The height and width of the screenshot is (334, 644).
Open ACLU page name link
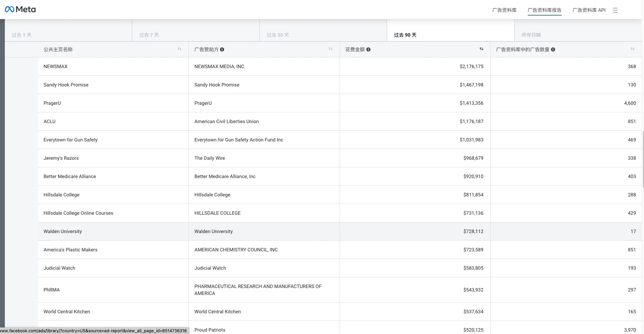49,121
